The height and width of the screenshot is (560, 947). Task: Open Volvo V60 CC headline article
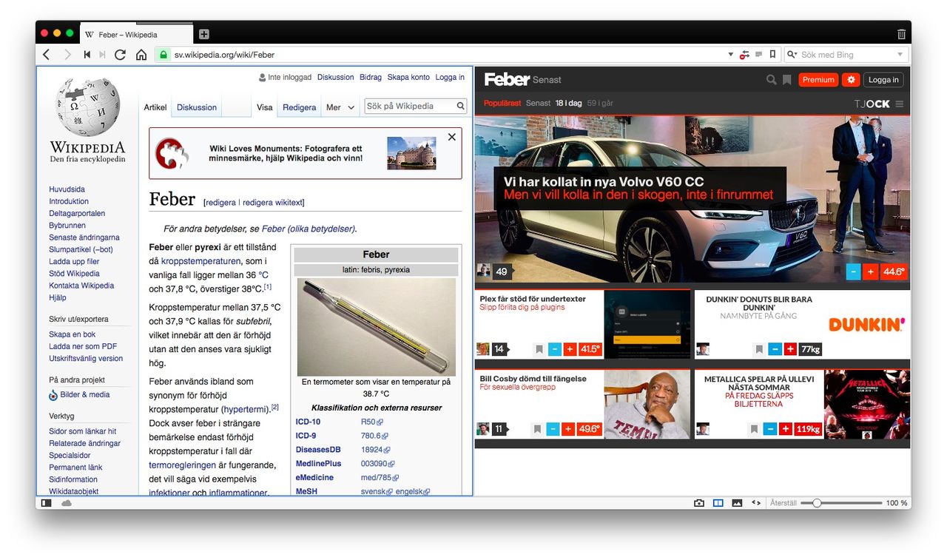click(x=640, y=189)
